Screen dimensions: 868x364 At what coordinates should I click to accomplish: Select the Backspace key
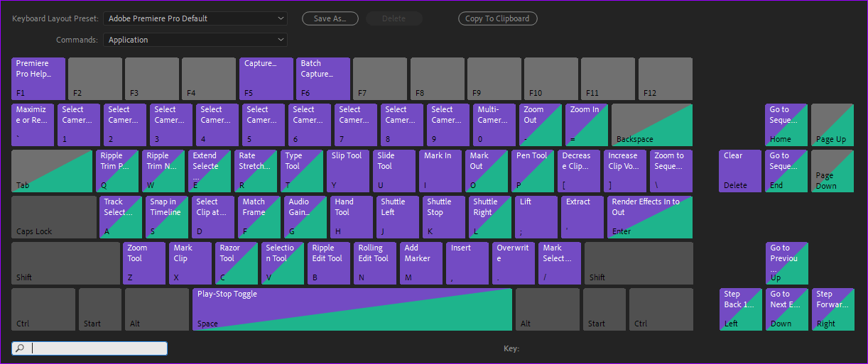652,125
